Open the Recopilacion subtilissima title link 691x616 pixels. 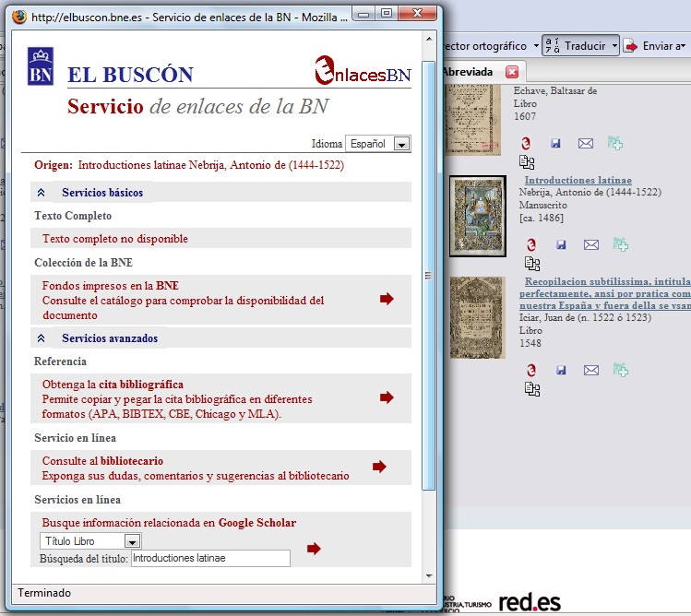[605, 293]
